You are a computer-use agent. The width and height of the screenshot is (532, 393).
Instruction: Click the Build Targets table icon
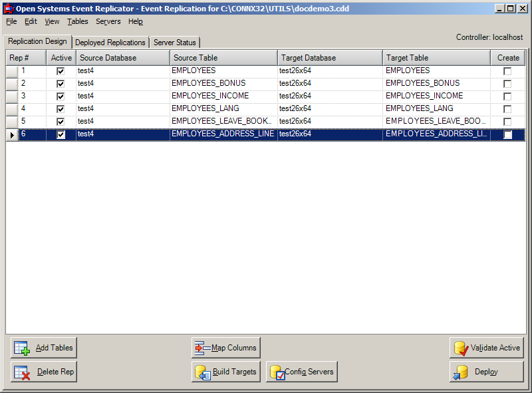(202, 372)
